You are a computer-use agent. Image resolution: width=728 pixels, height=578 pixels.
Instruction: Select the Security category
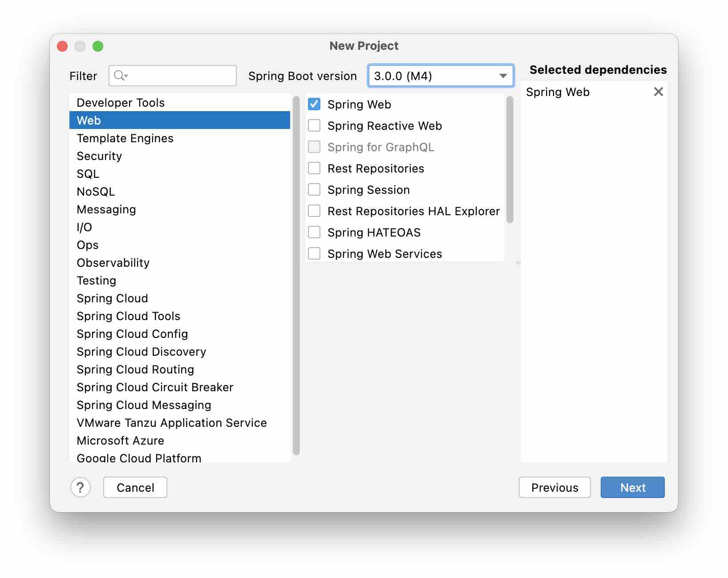(x=99, y=156)
